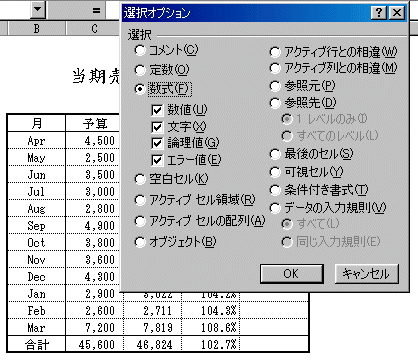Click the キャンセル button
Viewport: 418px width, 360px height.
point(366,274)
